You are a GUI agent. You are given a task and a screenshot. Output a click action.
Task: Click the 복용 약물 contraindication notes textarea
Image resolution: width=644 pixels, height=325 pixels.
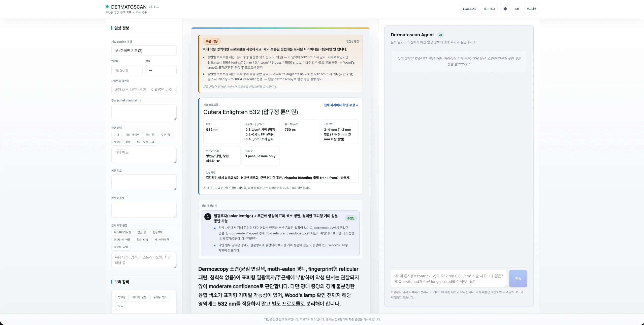pos(144,260)
